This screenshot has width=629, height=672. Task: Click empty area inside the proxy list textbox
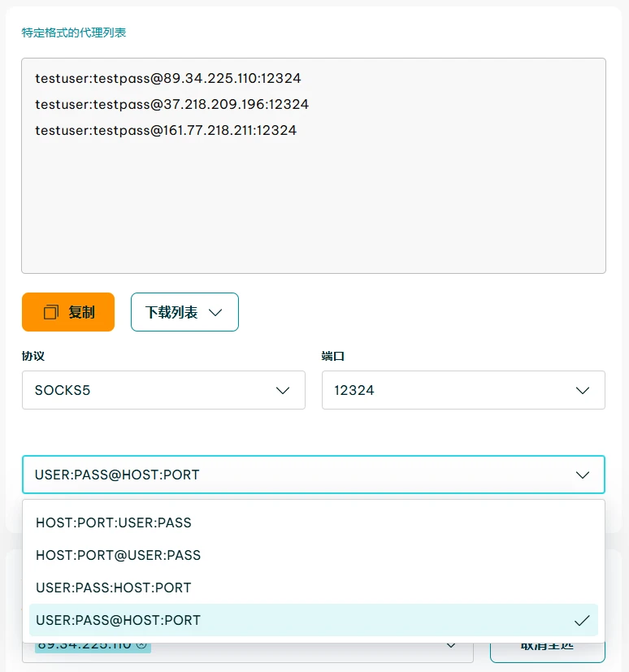point(313,211)
